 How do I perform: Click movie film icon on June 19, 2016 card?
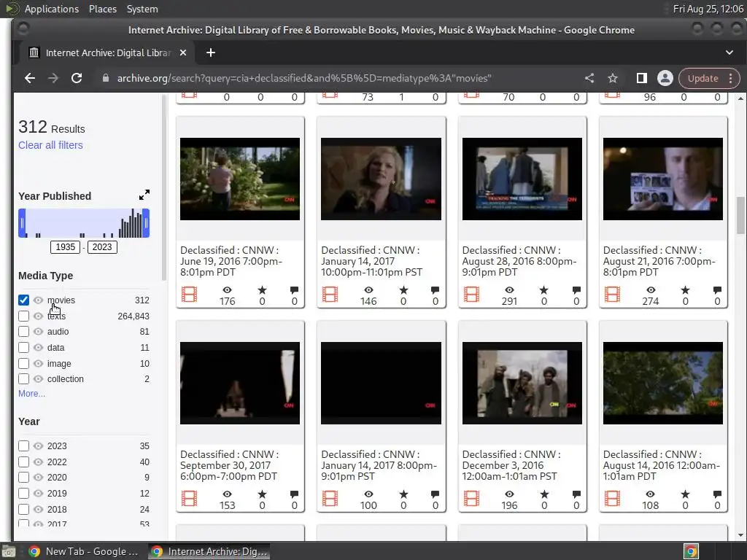coord(189,295)
